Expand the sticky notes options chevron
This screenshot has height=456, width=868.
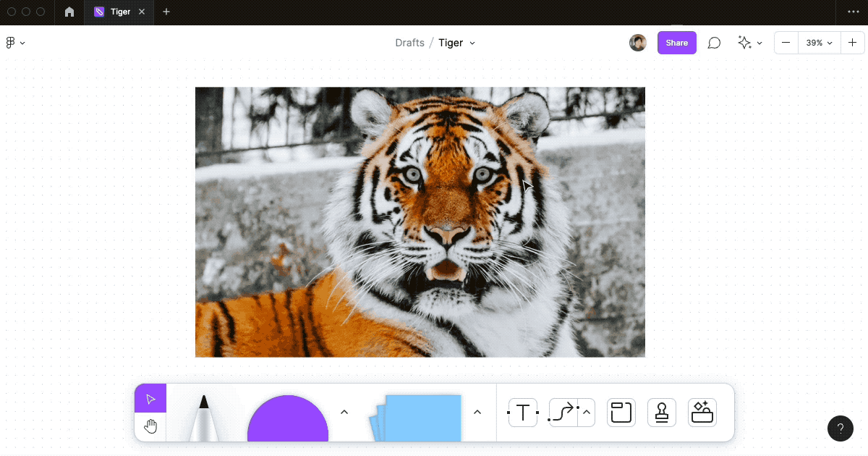point(477,412)
